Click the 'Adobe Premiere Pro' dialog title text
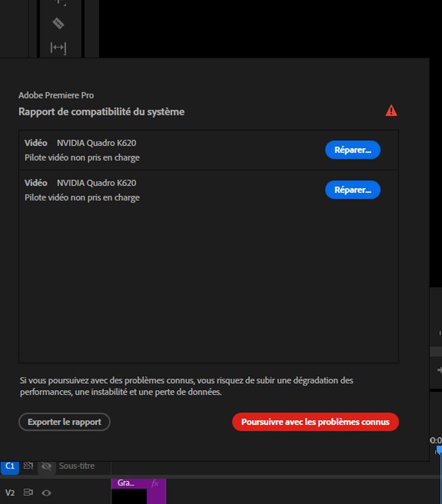The image size is (442, 504). click(x=56, y=95)
